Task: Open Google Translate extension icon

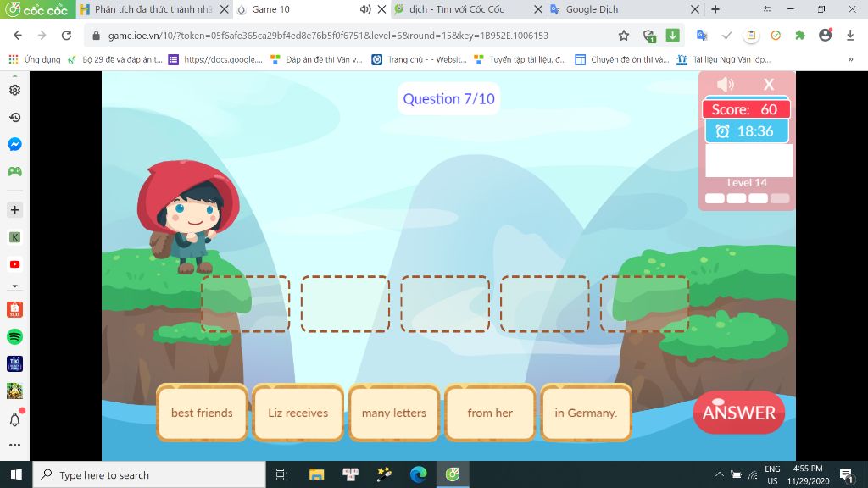Action: pyautogui.click(x=702, y=36)
